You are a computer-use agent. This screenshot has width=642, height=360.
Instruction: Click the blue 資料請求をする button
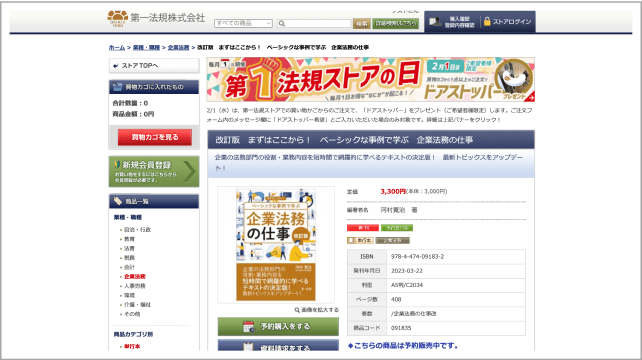(x=278, y=345)
